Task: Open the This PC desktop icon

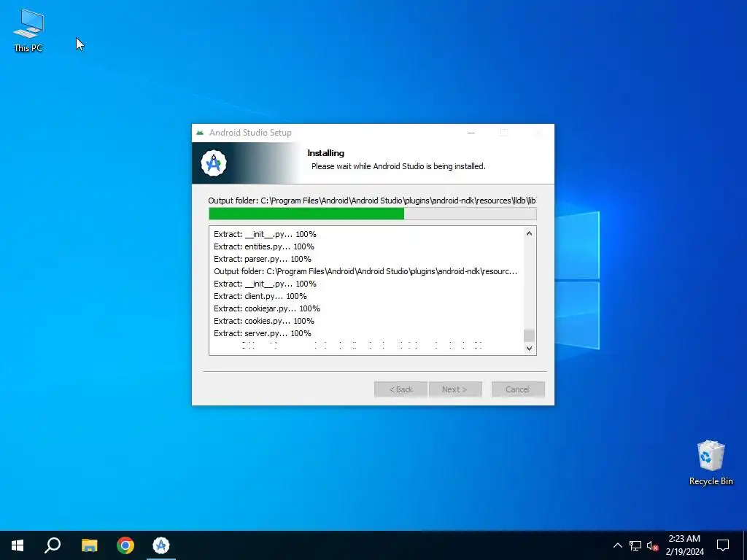Action: 28,31
